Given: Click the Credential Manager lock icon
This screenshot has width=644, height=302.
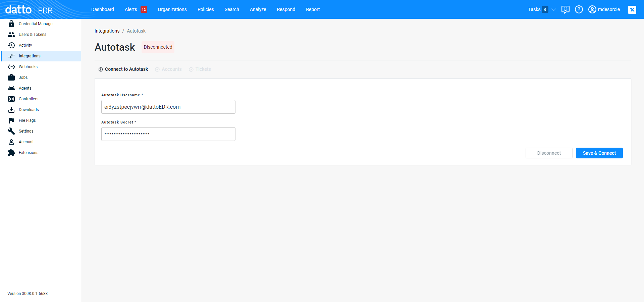Looking at the screenshot, I should tap(11, 24).
